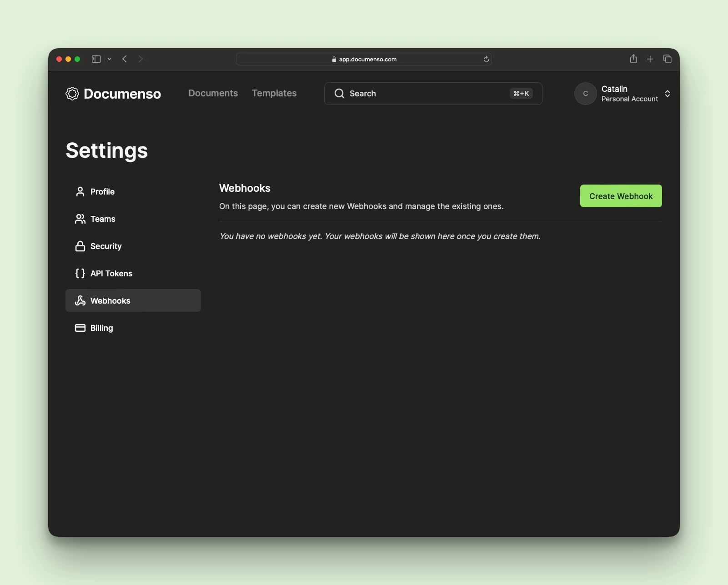
Task: Go back using browser back arrow
Action: 125,59
